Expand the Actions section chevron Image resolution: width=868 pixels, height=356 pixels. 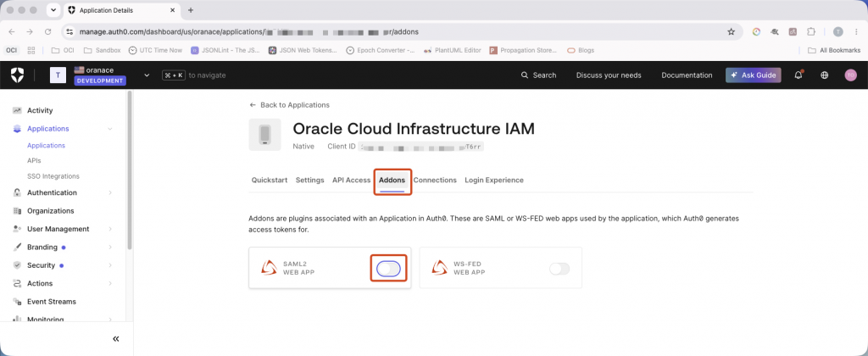pyautogui.click(x=109, y=283)
